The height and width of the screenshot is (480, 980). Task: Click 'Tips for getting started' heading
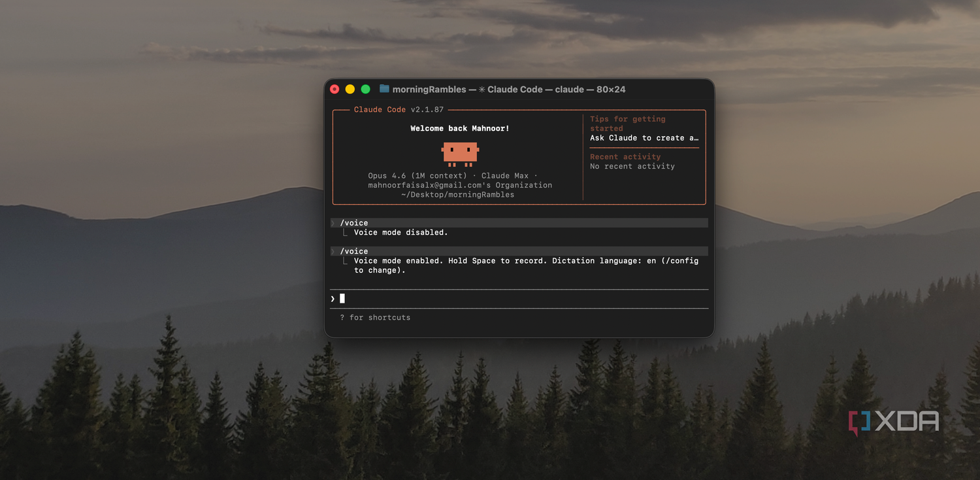click(628, 124)
